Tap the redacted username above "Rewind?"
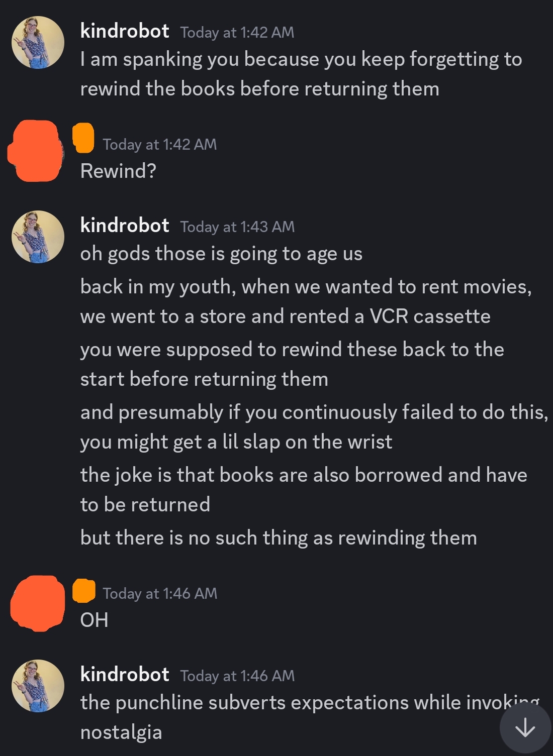553x756 pixels. coord(83,138)
